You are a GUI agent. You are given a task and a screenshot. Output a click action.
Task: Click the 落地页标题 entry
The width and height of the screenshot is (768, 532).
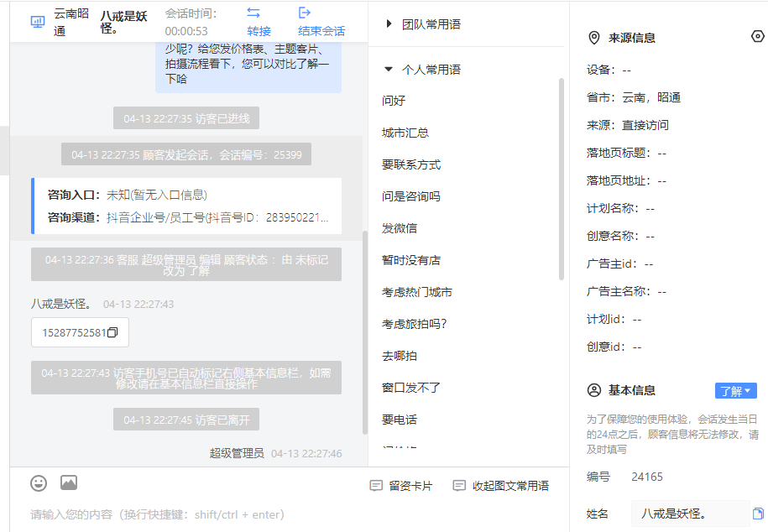coord(626,154)
